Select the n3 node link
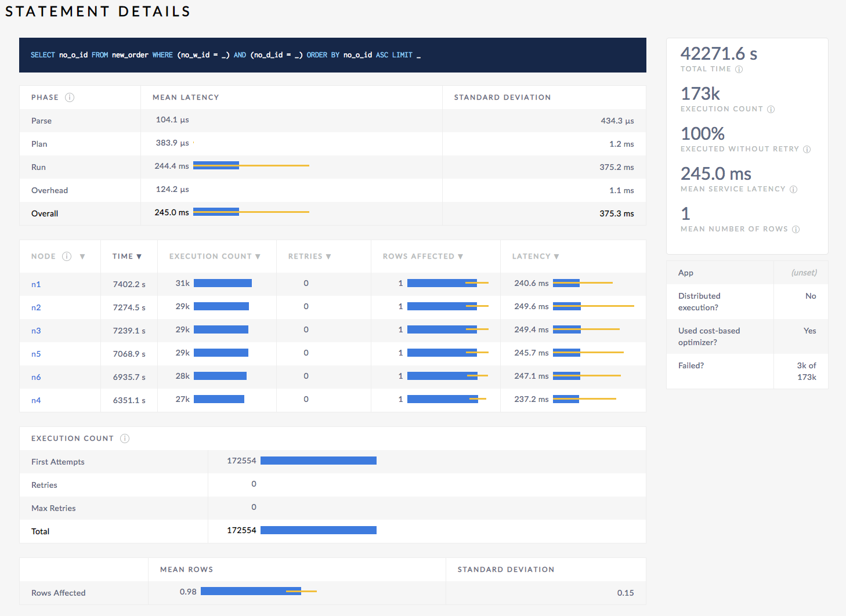The image size is (846, 616). tap(36, 331)
